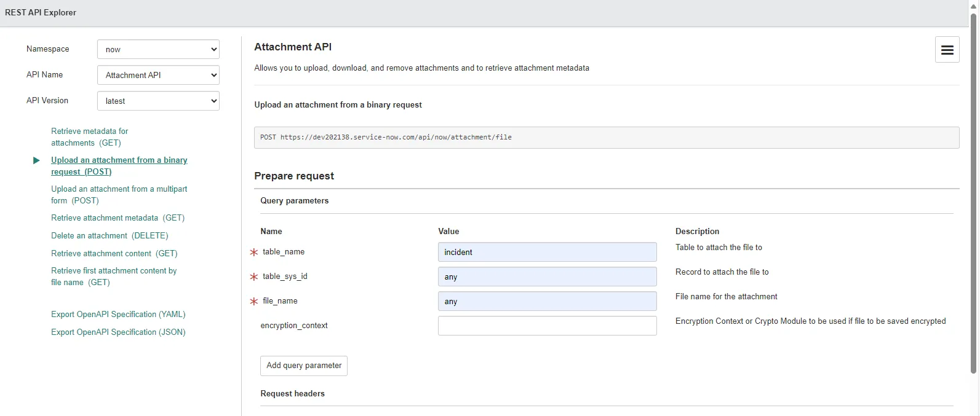Click the green arrow beside the selected method
Image resolution: width=980 pixels, height=416 pixels.
(36, 160)
